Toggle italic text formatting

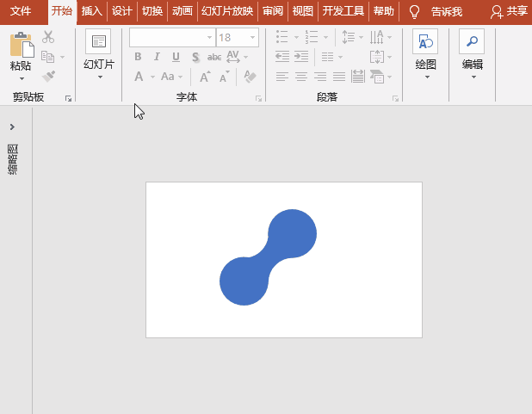point(157,58)
